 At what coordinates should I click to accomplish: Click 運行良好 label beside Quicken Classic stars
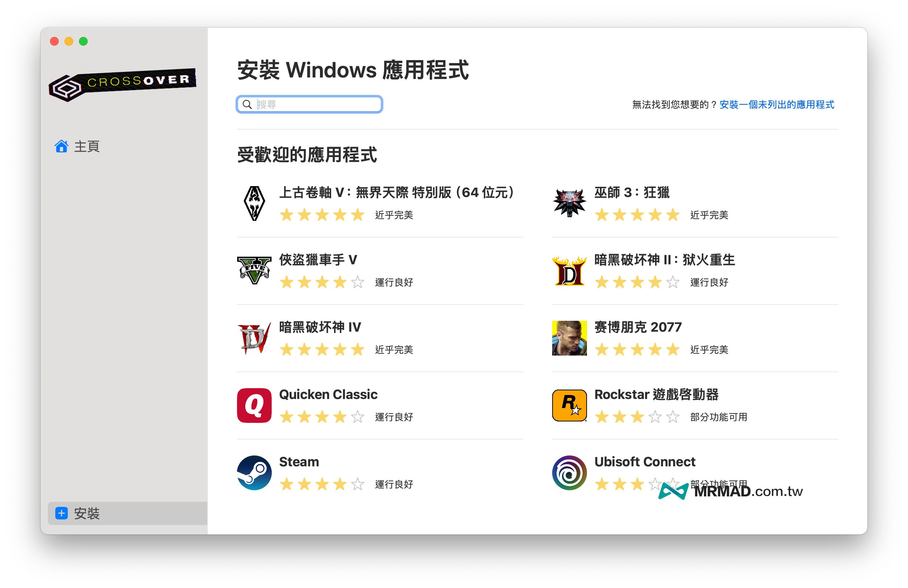(394, 417)
